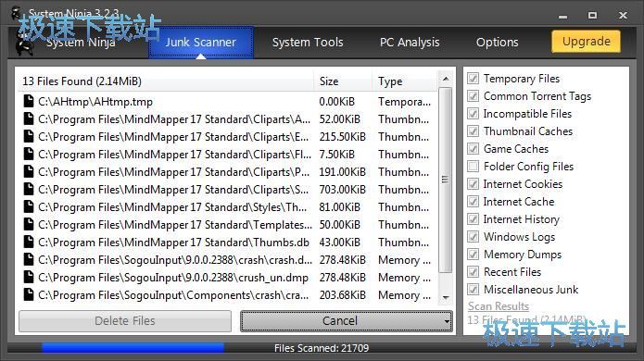Click file icon beside C:\AHtmp\AHtmp.tmp
644x361 pixels.
point(29,101)
